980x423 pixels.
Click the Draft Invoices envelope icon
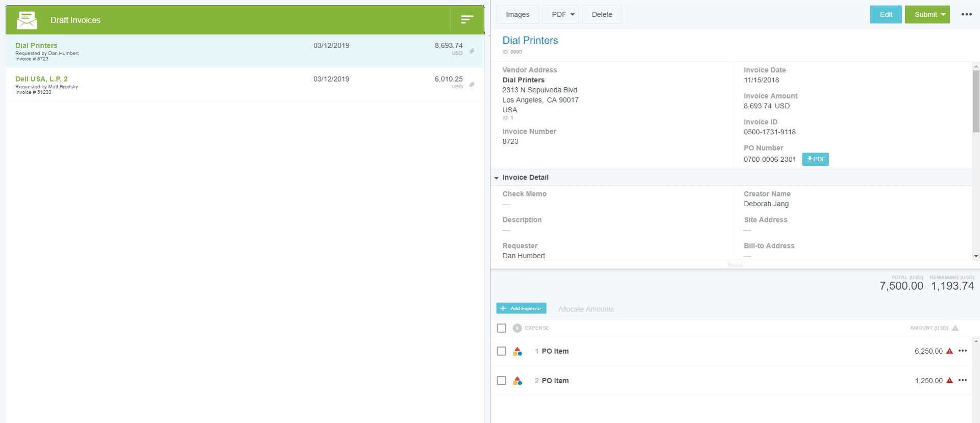[27, 20]
